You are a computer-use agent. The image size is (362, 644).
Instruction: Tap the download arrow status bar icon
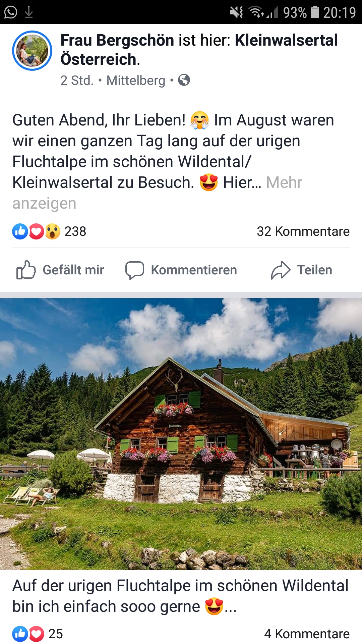click(29, 12)
